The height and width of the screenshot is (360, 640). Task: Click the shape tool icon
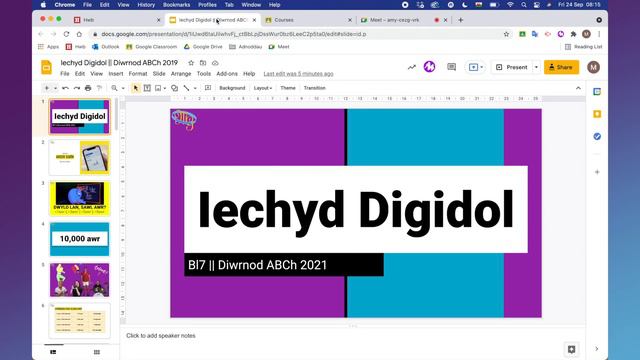(174, 88)
